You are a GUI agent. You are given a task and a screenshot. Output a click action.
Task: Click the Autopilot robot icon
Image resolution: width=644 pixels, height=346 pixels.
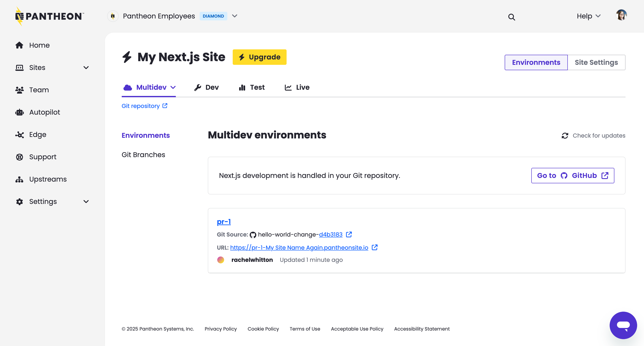click(x=19, y=112)
